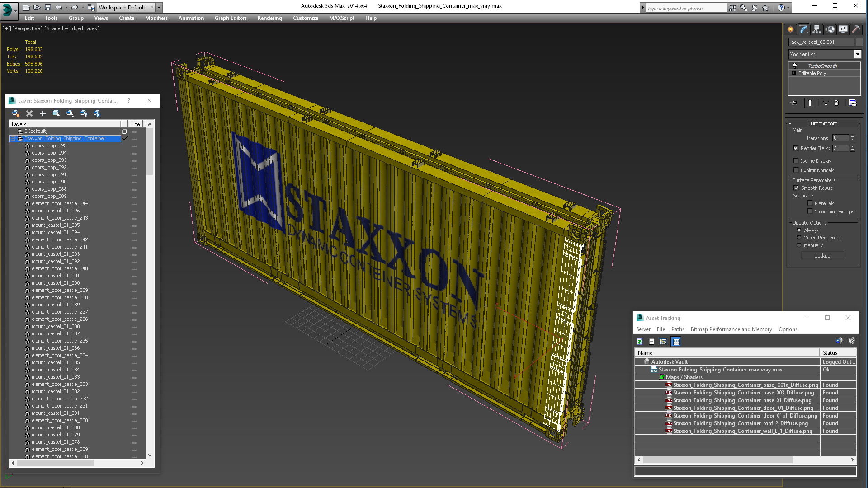The image size is (868, 488).
Task: Switch to Motion command panel tab
Action: (830, 29)
